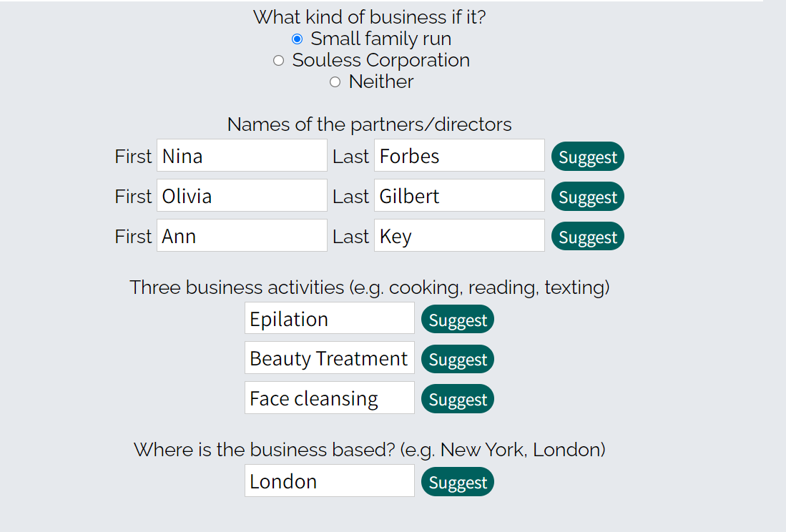Focus the first name field containing Nina

click(x=242, y=156)
